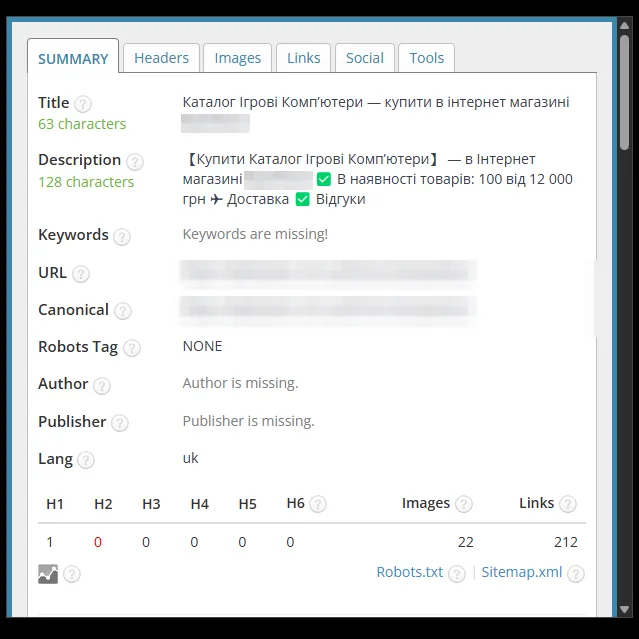Click the chart statistics icon
Image resolution: width=639 pixels, height=639 pixels.
point(48,574)
